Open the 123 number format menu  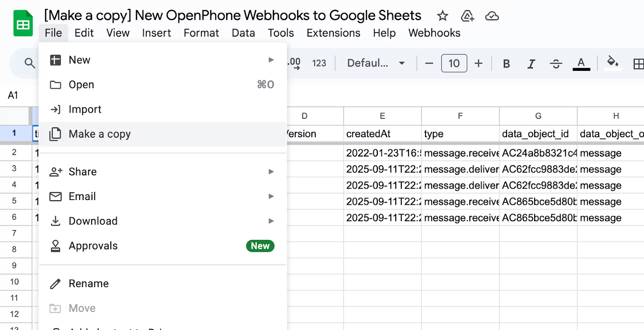[x=319, y=63]
